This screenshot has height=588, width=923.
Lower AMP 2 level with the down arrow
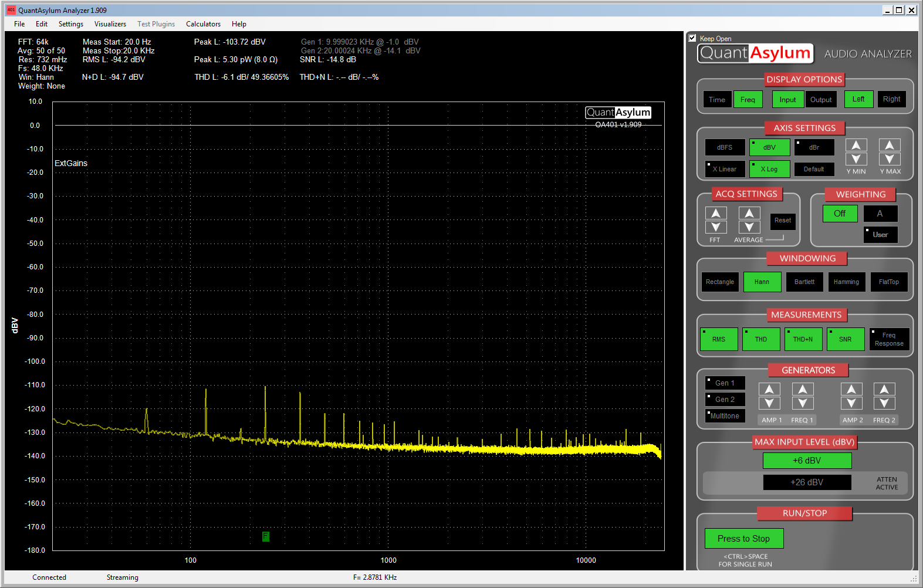(x=851, y=403)
